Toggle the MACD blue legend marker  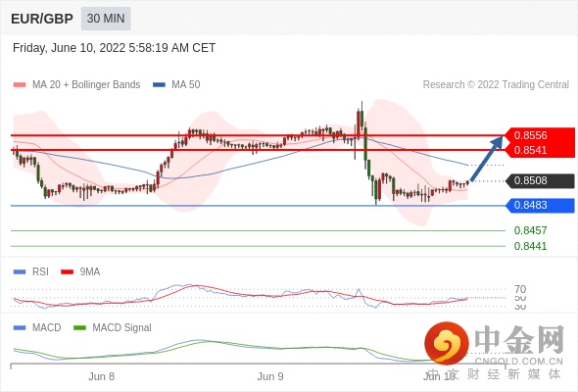pyautogui.click(x=20, y=327)
